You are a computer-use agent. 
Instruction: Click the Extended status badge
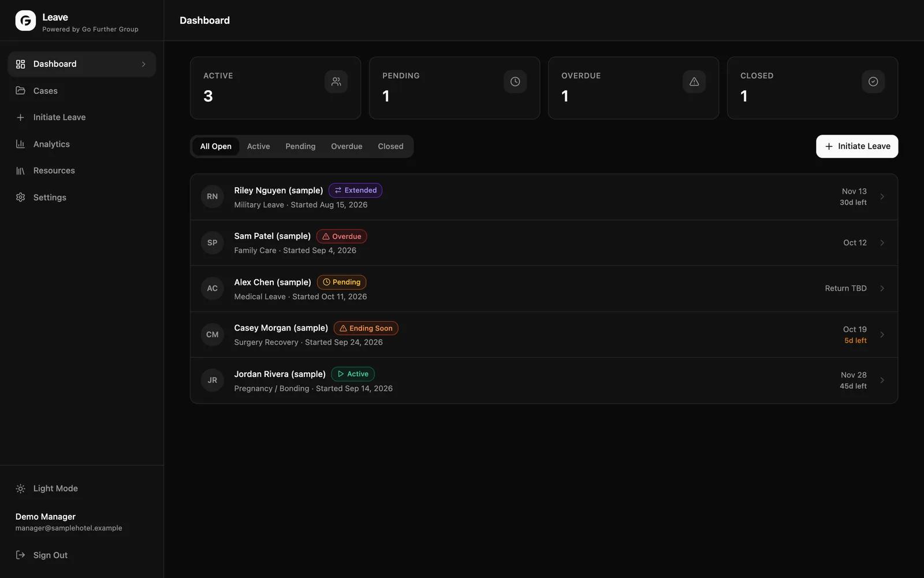point(355,190)
